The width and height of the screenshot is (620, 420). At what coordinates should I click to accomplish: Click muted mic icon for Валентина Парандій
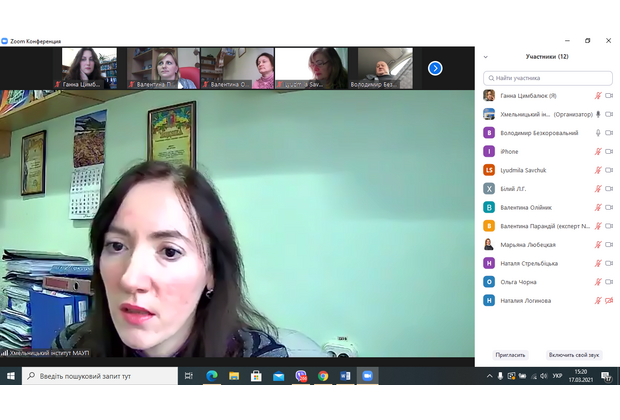coord(598,226)
